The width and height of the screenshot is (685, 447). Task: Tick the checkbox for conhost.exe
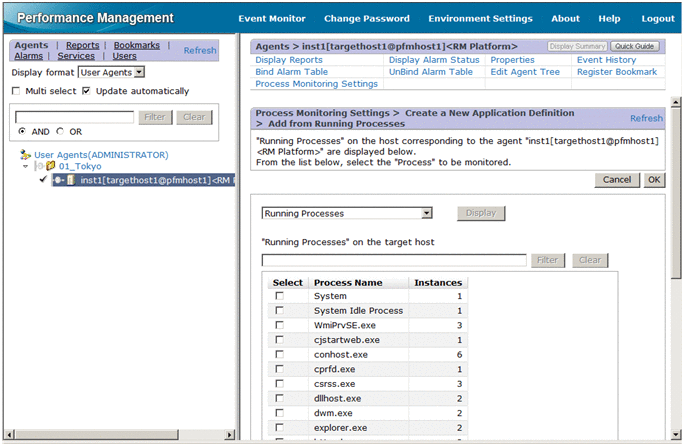(279, 354)
